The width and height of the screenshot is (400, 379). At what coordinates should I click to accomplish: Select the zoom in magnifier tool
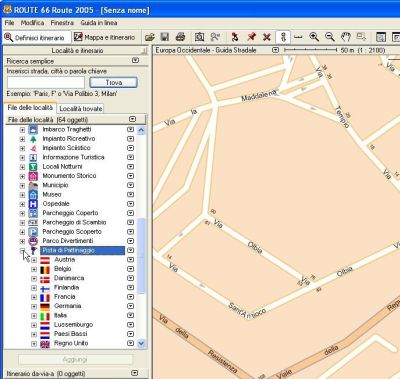(x=314, y=37)
